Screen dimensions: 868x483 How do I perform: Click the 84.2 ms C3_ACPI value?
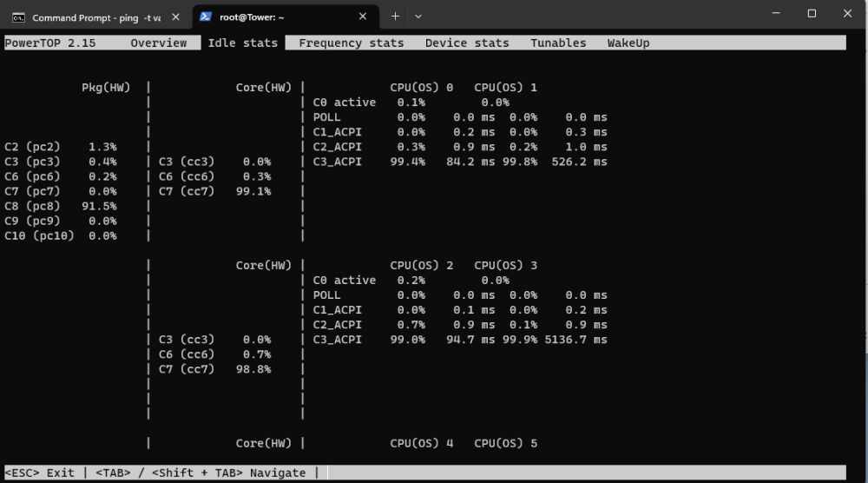coord(470,162)
